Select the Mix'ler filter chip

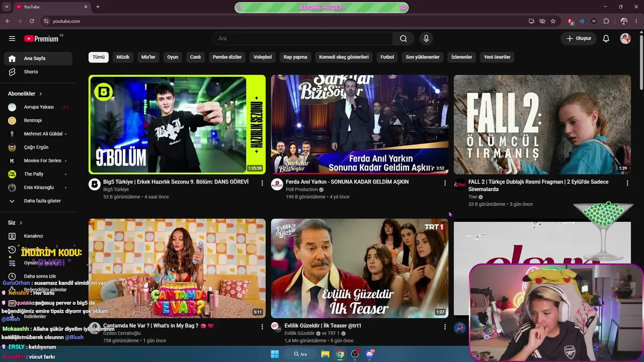coord(148,57)
